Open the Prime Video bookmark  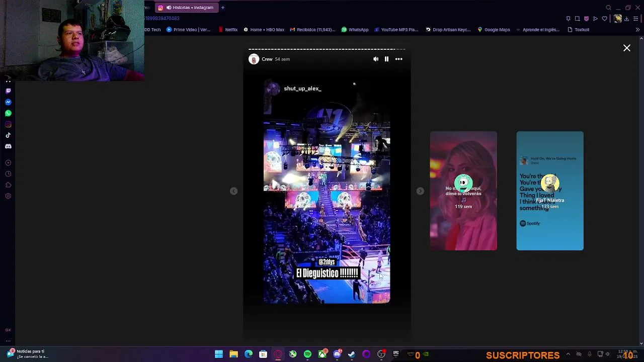pyautogui.click(x=188, y=30)
